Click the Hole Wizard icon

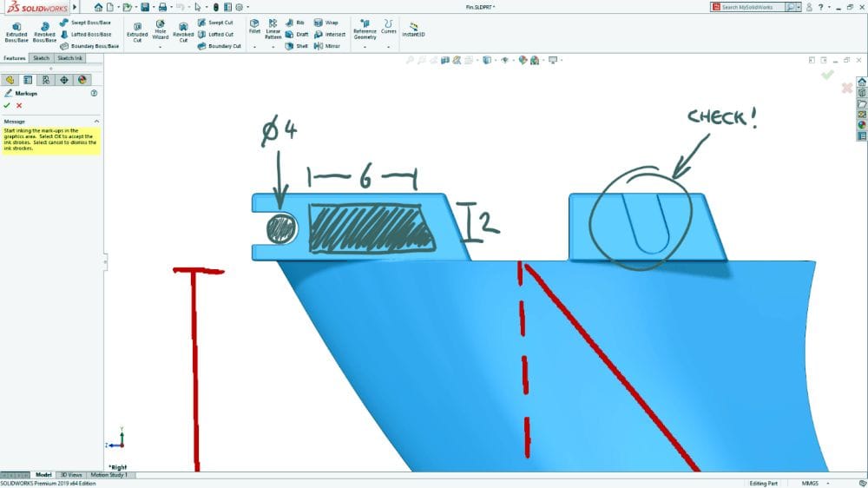[161, 31]
